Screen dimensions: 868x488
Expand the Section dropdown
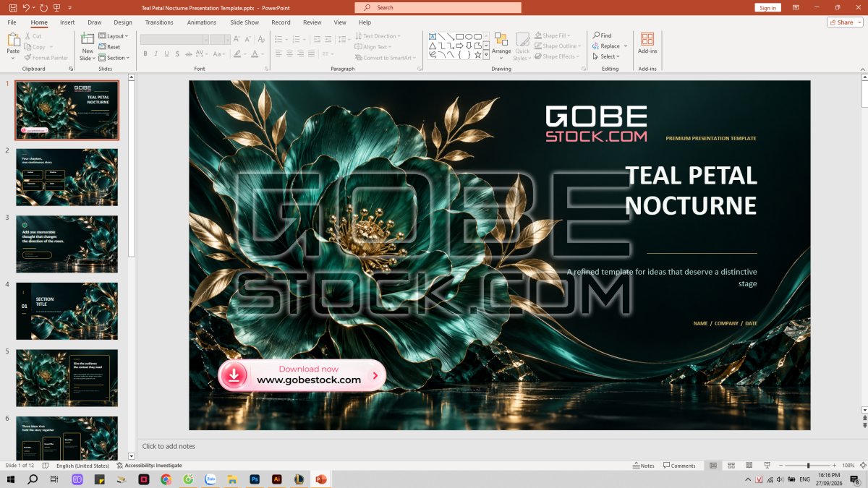click(x=114, y=58)
